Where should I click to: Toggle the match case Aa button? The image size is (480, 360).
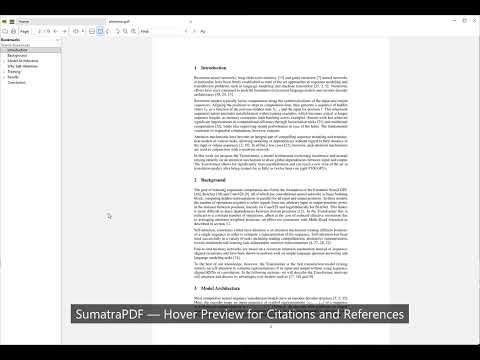[x=203, y=31]
